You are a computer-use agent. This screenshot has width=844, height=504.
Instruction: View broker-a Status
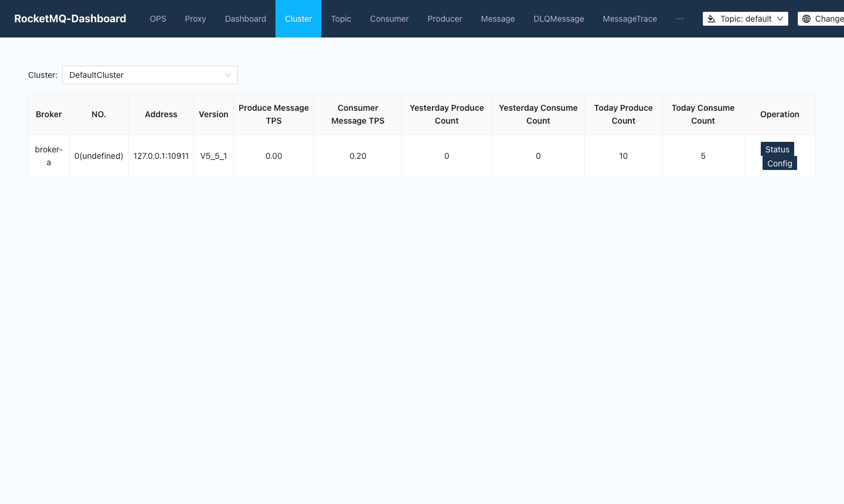pyautogui.click(x=777, y=149)
